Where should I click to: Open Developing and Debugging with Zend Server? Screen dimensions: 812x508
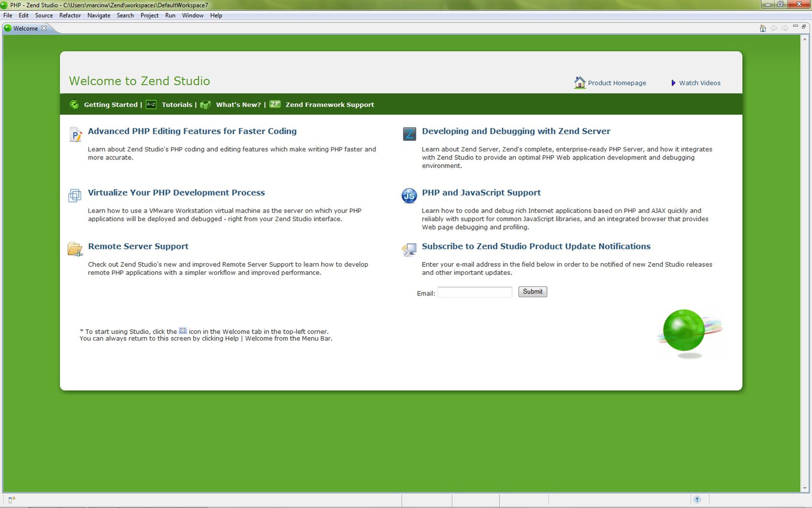click(x=516, y=131)
